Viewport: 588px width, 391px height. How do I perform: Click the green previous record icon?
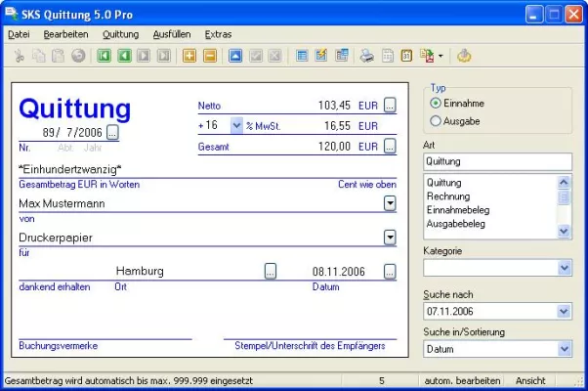(x=124, y=56)
